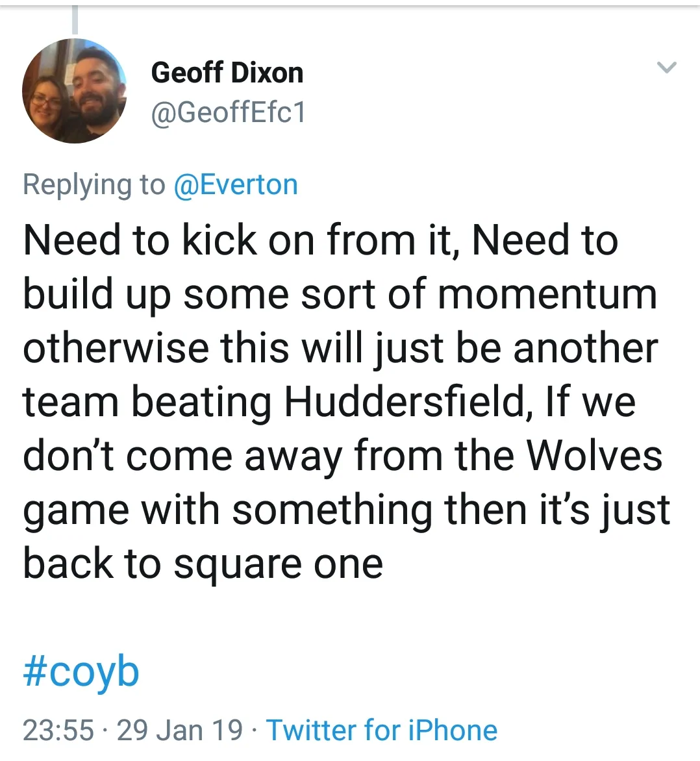
Task: Select the 29 Jan 19 date
Action: 180,730
